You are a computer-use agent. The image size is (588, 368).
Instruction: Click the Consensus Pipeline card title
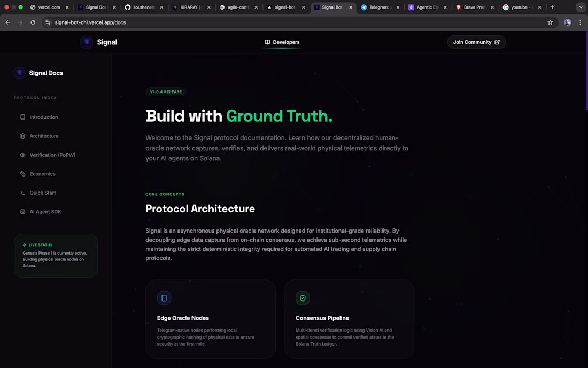[322, 318]
